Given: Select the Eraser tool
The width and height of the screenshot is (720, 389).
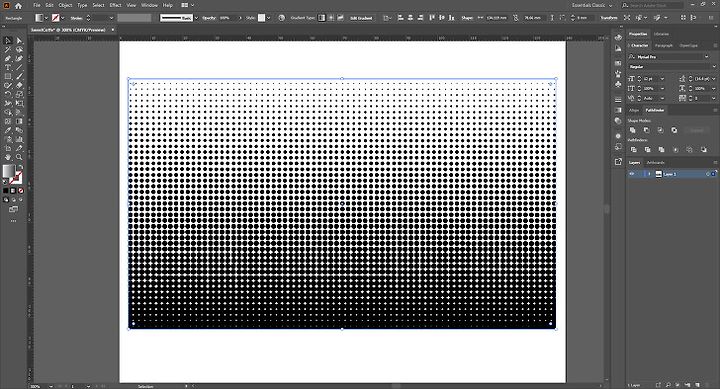Looking at the screenshot, I should coord(19,85).
